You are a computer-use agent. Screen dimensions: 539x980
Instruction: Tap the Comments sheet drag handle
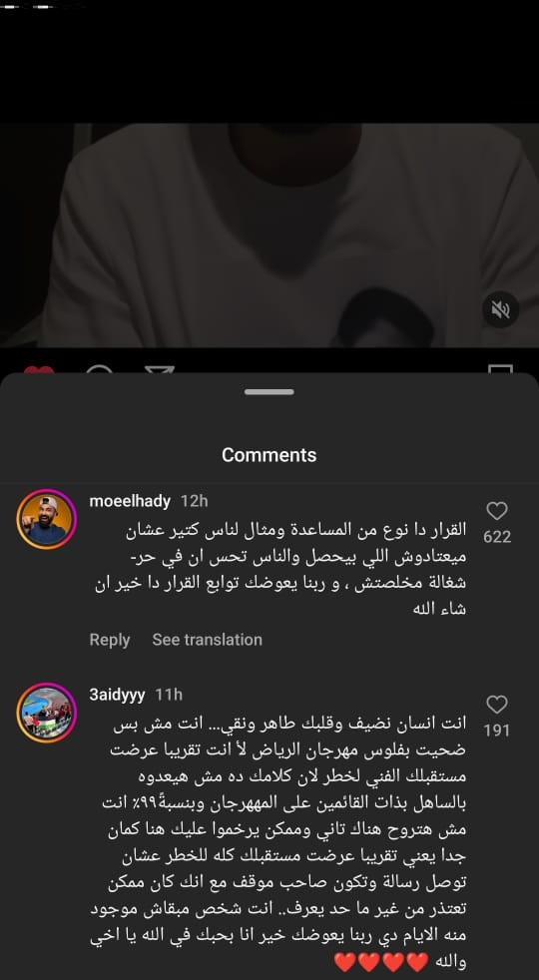pos(269,392)
